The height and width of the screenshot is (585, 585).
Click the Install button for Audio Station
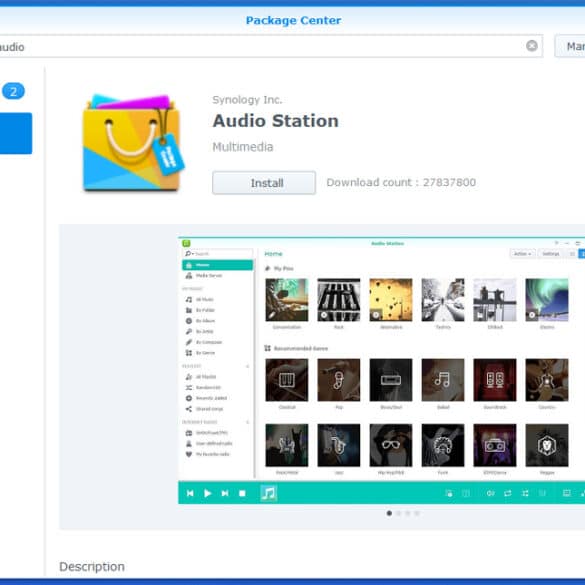click(x=264, y=183)
